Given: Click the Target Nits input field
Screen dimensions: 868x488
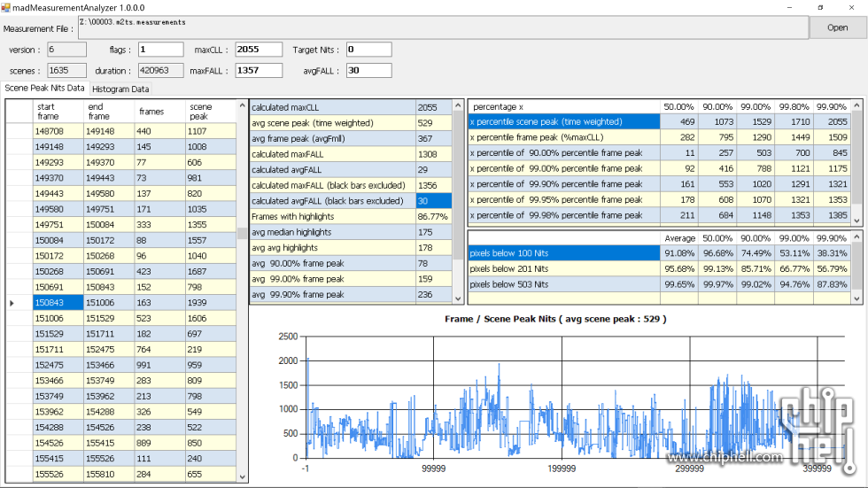Looking at the screenshot, I should click(x=368, y=50).
